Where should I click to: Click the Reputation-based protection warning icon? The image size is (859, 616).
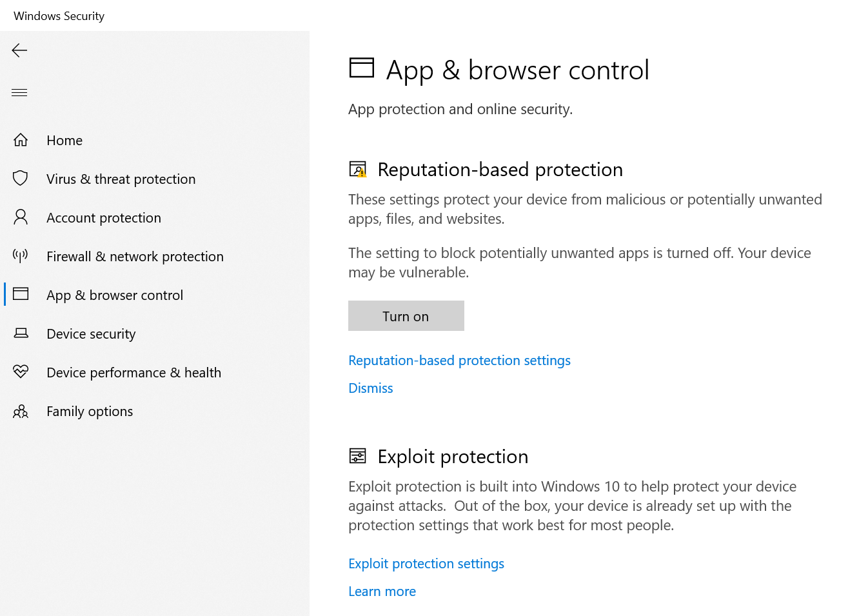(357, 169)
